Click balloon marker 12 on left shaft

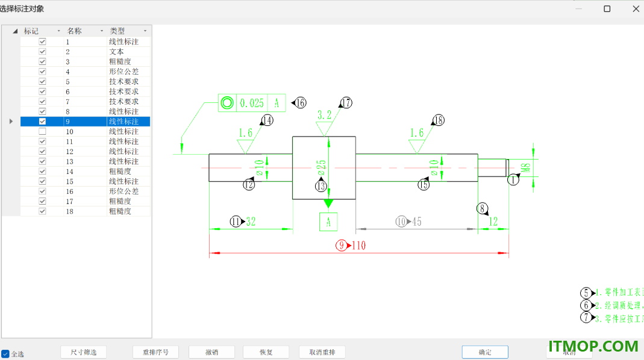[x=249, y=184]
